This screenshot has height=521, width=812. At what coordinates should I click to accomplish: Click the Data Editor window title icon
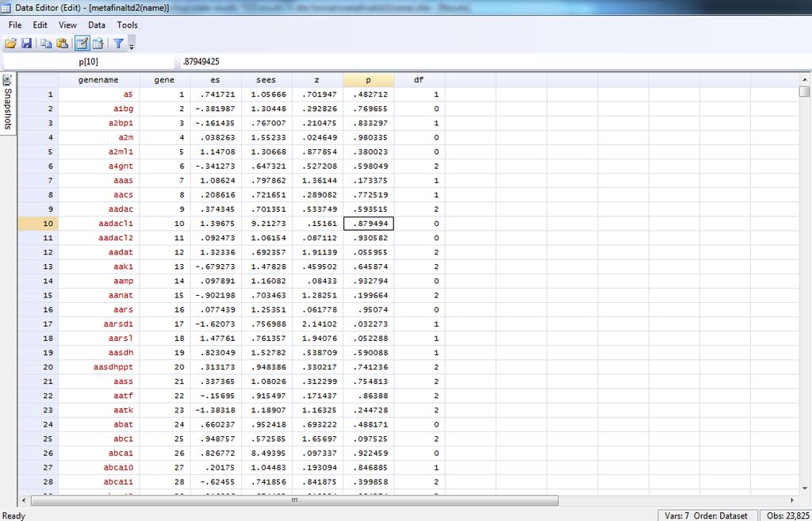[6, 8]
